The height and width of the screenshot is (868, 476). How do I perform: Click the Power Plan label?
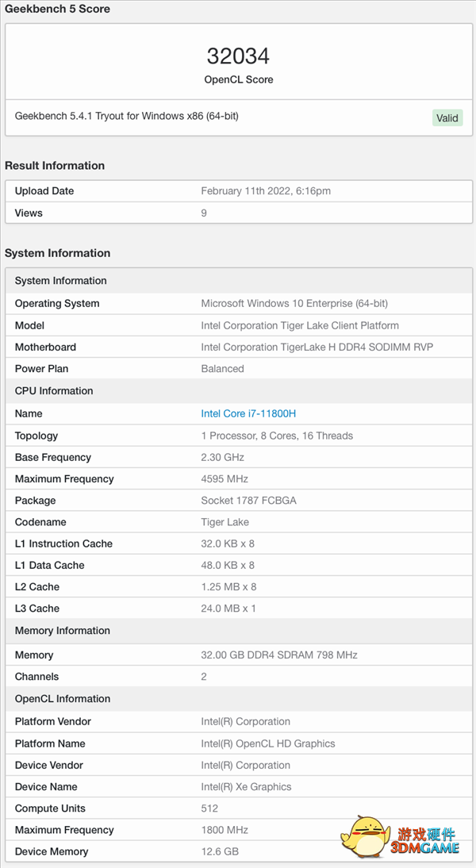click(x=42, y=369)
